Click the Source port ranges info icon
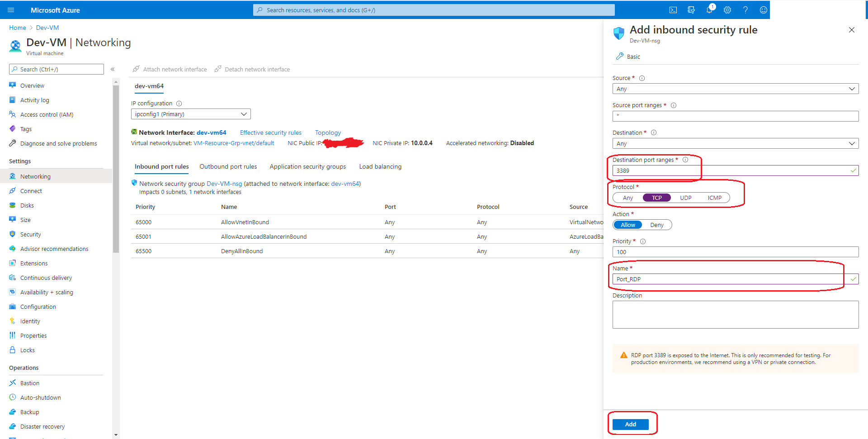This screenshot has width=868, height=439. 673,105
